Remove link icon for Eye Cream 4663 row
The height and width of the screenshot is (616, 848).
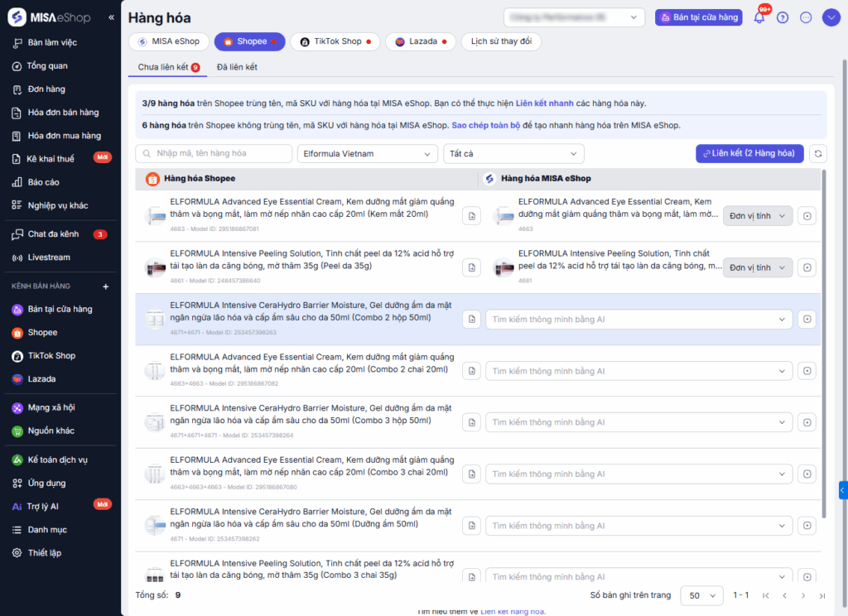[807, 216]
